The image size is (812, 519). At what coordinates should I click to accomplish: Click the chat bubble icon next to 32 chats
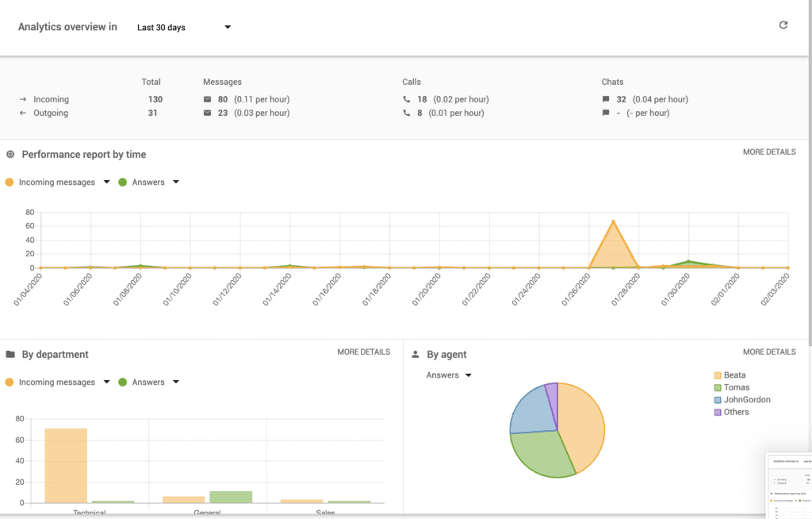pos(607,99)
